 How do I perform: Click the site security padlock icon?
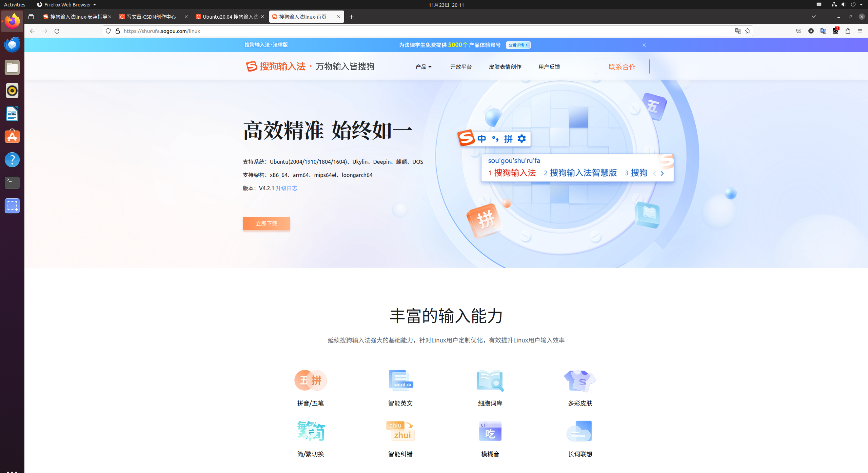pos(118,31)
